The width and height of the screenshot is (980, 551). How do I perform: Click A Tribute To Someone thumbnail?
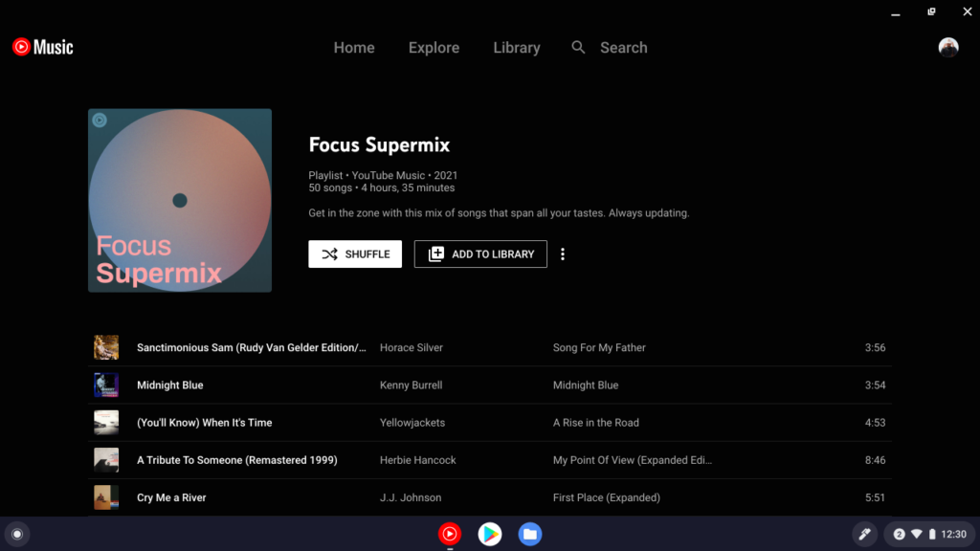click(106, 460)
